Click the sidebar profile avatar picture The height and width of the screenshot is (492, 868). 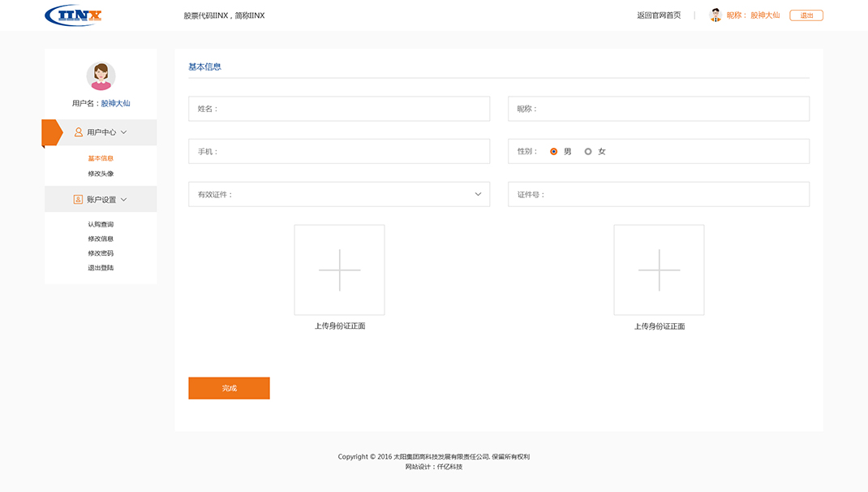[x=101, y=76]
